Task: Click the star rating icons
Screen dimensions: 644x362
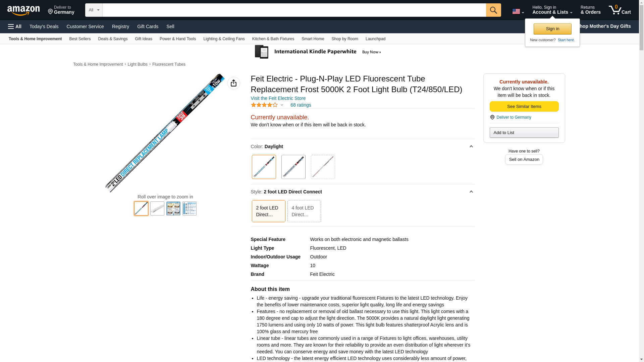Action: tap(264, 105)
